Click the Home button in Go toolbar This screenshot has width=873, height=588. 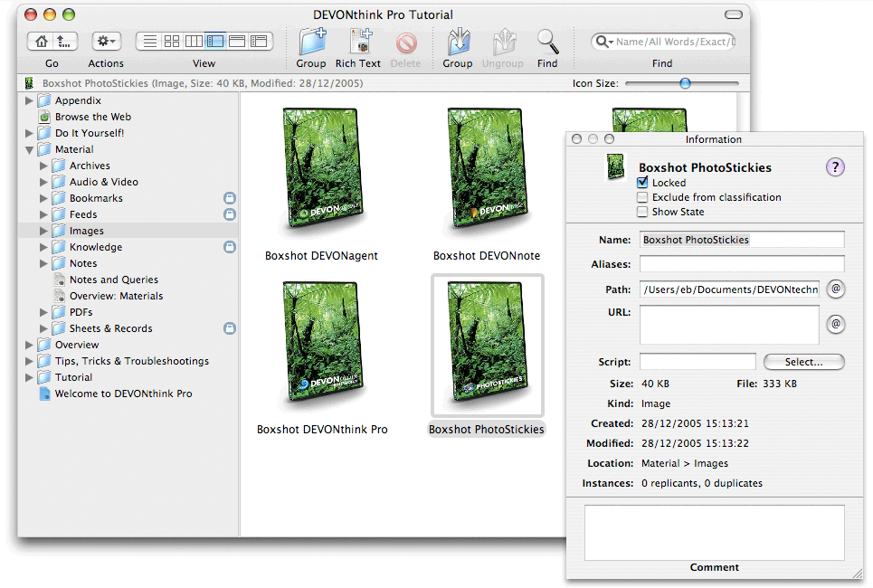click(41, 41)
